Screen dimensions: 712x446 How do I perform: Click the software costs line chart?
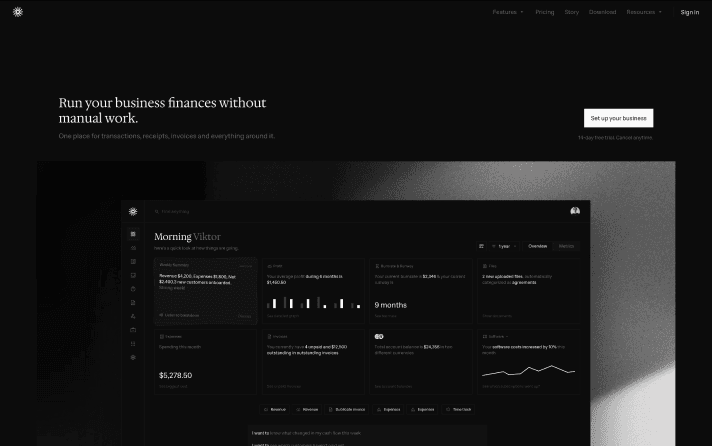coord(529,371)
